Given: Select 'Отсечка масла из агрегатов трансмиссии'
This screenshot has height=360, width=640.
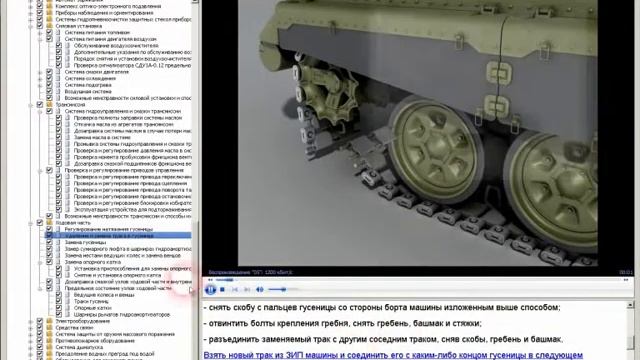Looking at the screenshot, I should click(124, 124).
